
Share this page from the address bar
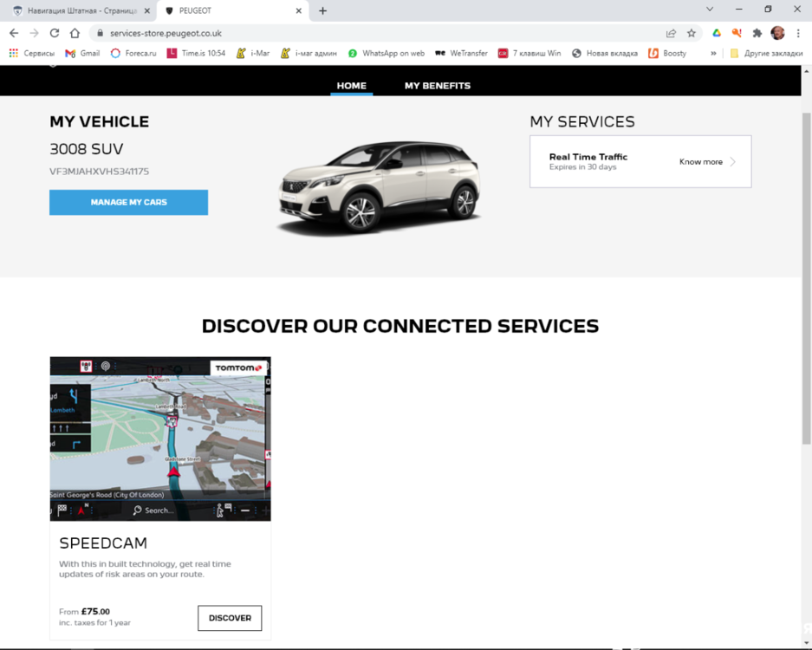pyautogui.click(x=671, y=33)
